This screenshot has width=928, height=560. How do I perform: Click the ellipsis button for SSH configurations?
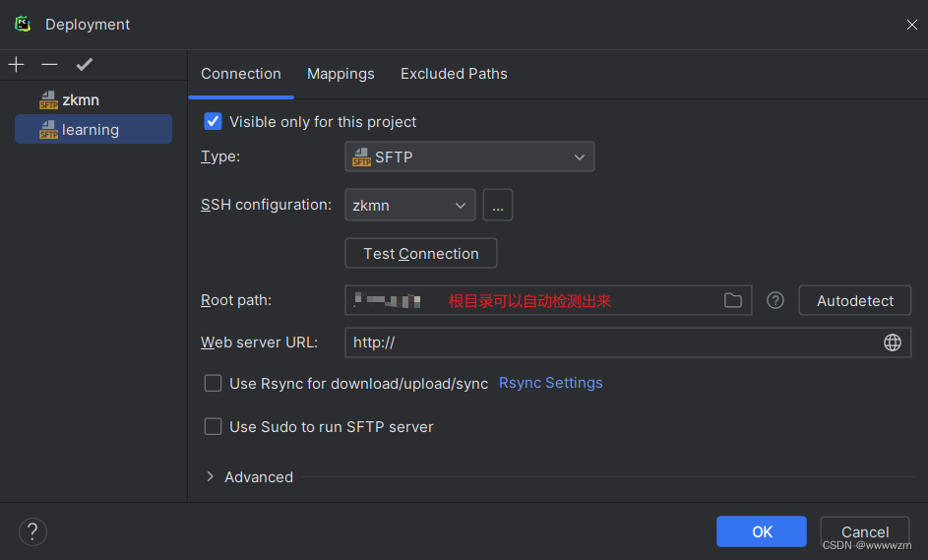(498, 206)
